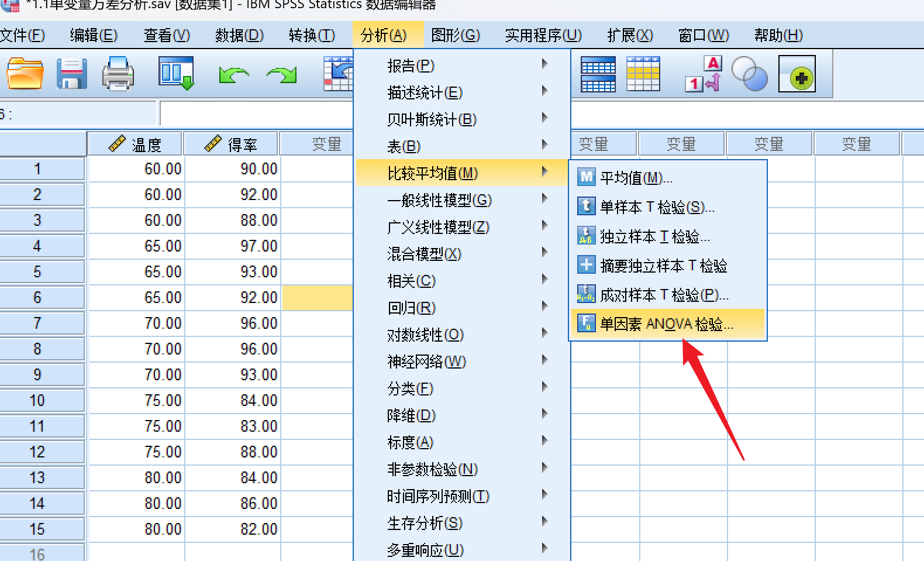Open the 图形(G) menu in menu bar
924x561 pixels.
[455, 36]
